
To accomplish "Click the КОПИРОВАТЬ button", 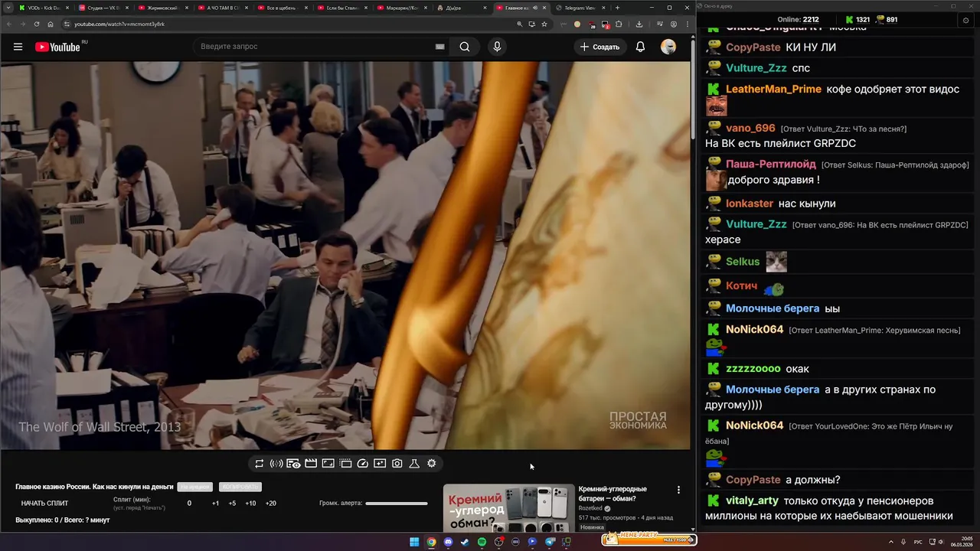I will coord(240,487).
